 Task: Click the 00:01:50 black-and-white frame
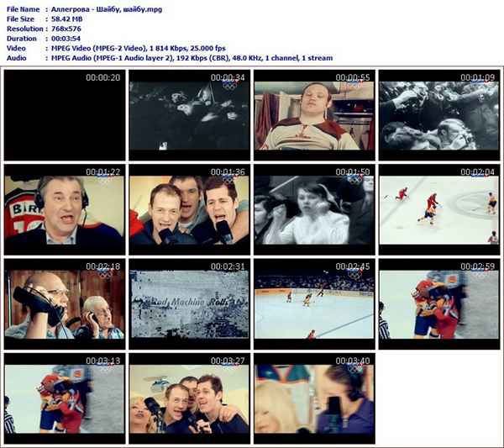tap(313, 210)
